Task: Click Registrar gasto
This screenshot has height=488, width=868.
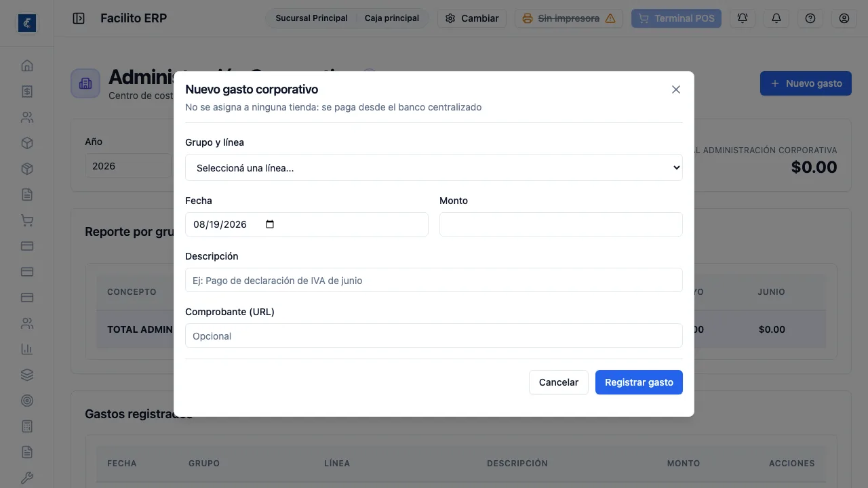Action: 639,382
